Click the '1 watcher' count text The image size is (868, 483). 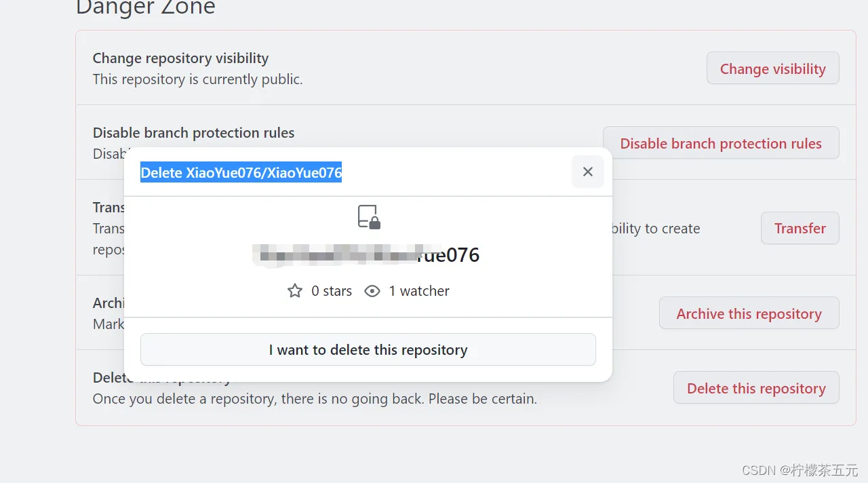(419, 291)
